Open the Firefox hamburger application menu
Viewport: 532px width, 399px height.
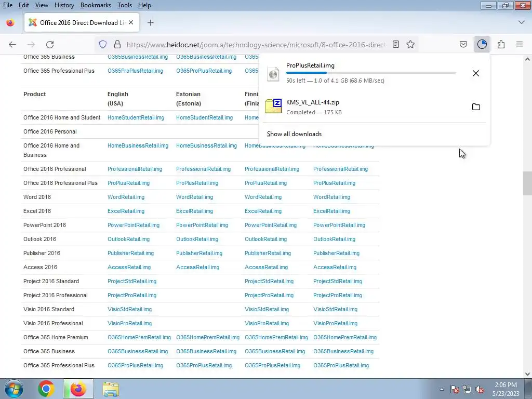click(x=520, y=45)
